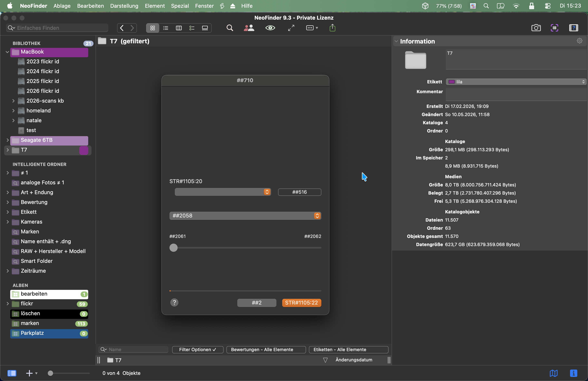Collapse the MacBook library folder
Image resolution: width=588 pixels, height=381 pixels.
click(7, 52)
